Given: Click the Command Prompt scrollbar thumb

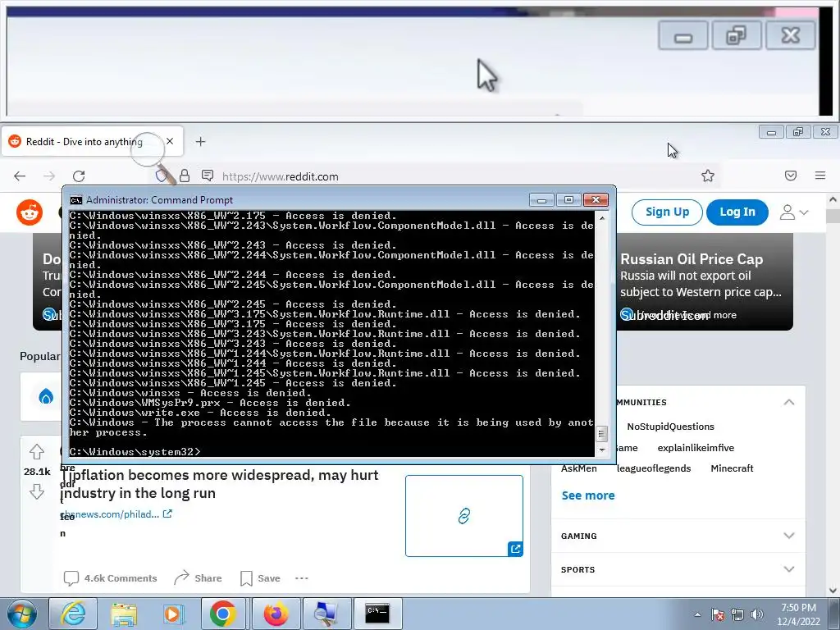Looking at the screenshot, I should 601,433.
